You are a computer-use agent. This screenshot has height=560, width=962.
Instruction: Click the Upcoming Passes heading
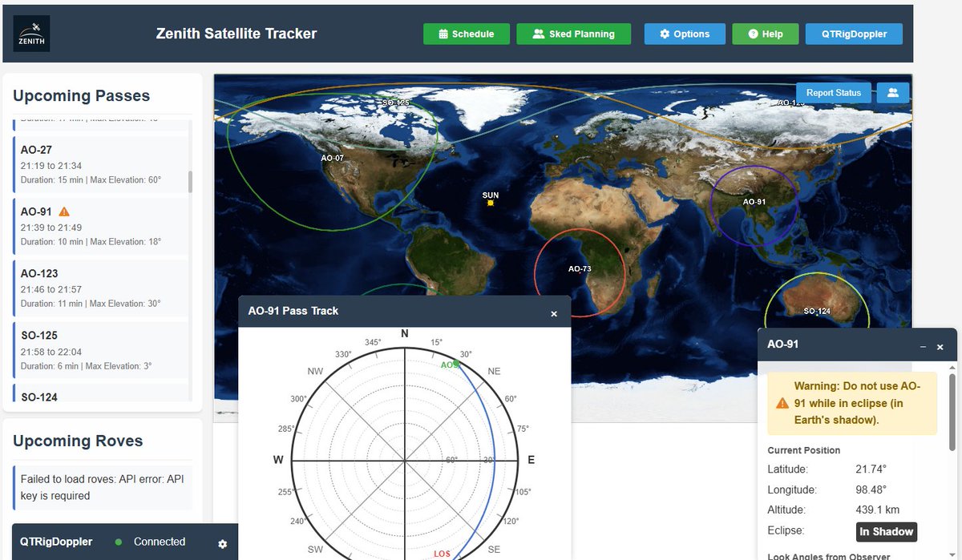(81, 96)
